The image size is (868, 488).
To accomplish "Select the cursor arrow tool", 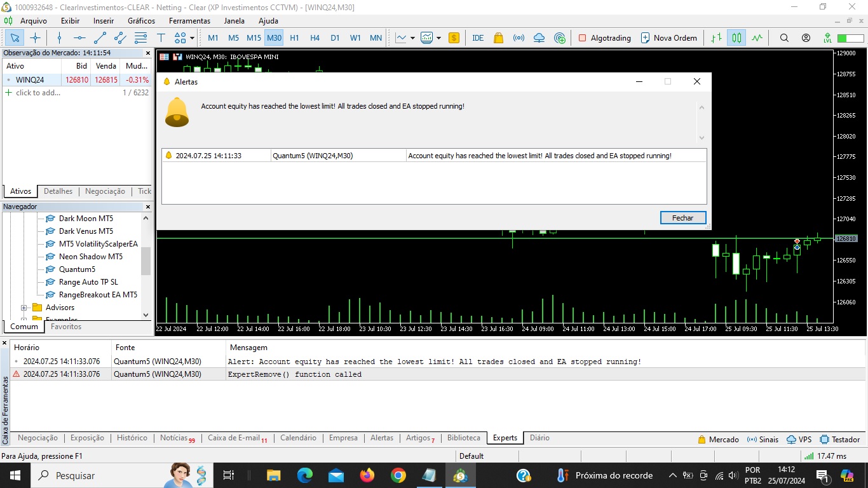I will (15, 37).
